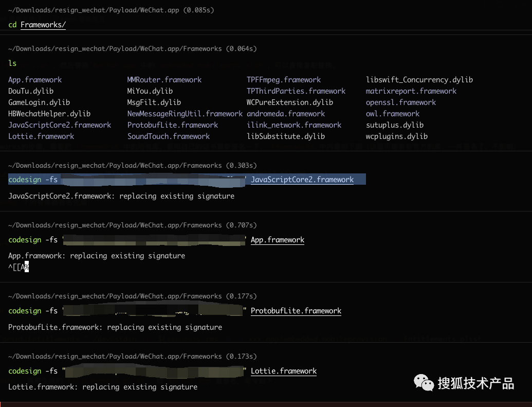The width and height of the screenshot is (532, 407).
Task: Click ilink_network.framework in the listing
Action: pyautogui.click(x=294, y=125)
